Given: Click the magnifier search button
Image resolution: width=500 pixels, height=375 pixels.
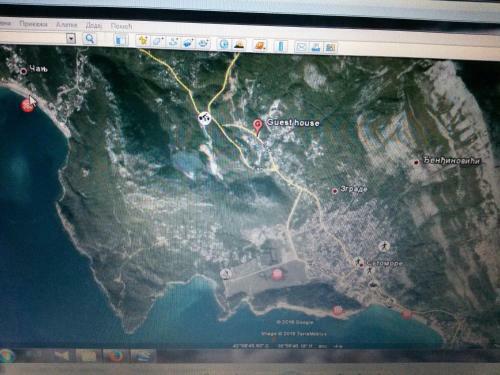Looking at the screenshot, I should tap(89, 39).
